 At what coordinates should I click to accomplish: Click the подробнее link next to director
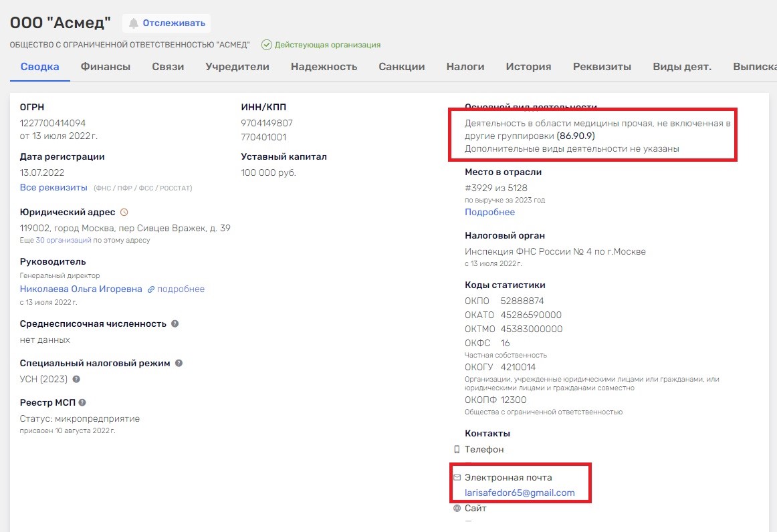coord(181,289)
